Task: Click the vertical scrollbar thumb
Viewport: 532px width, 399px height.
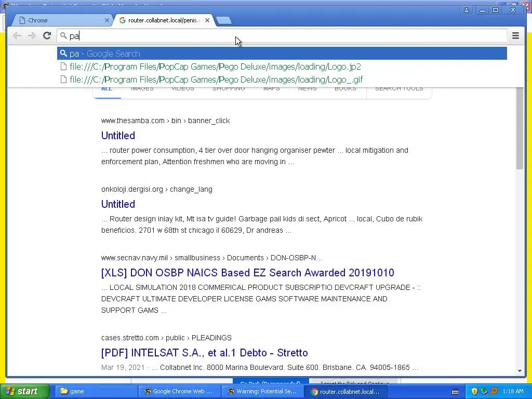Action: coord(520,128)
